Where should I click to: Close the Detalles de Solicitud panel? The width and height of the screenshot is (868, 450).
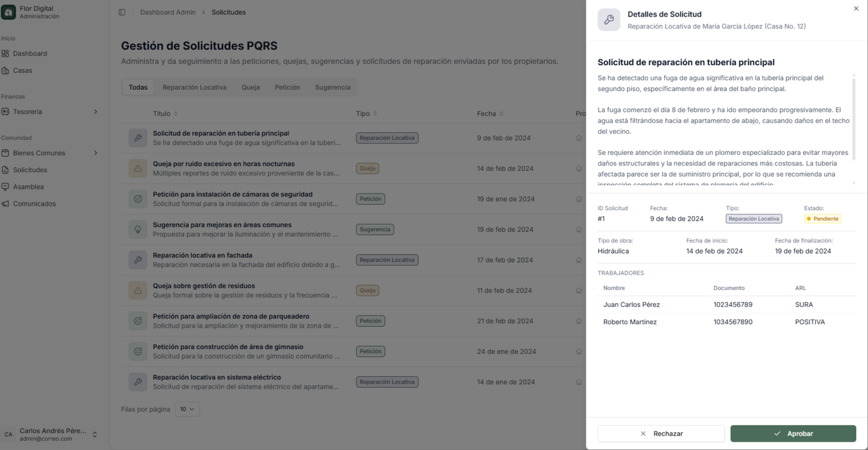[856, 9]
